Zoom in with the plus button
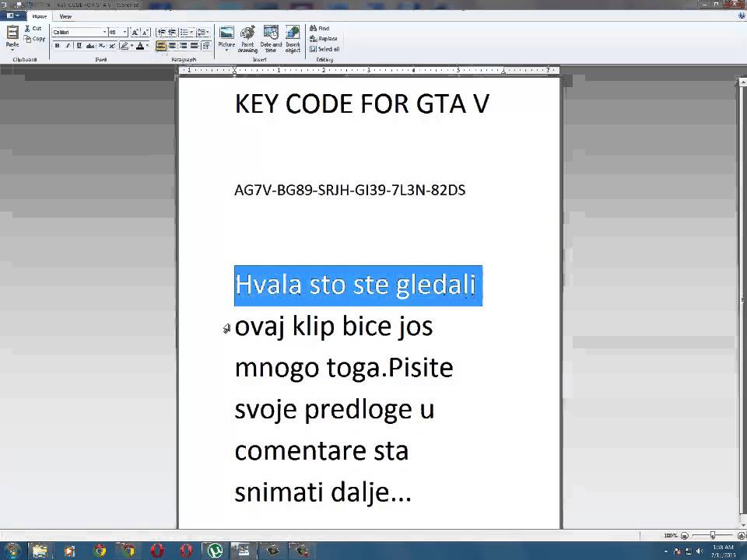 [742, 536]
